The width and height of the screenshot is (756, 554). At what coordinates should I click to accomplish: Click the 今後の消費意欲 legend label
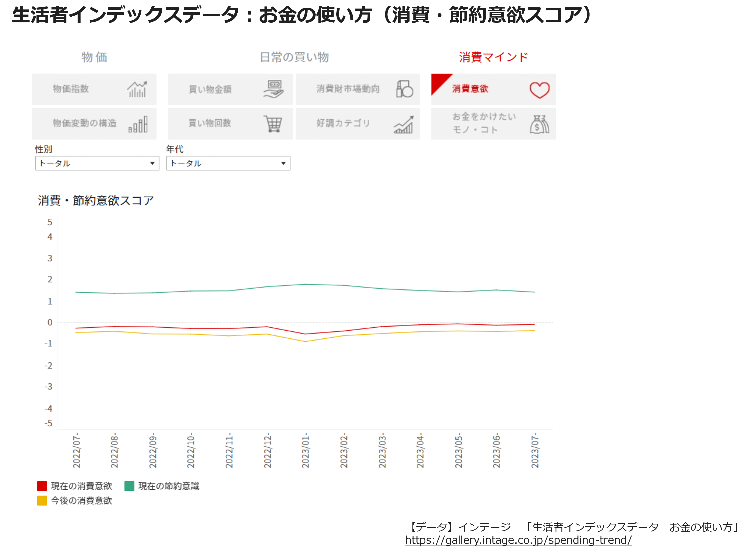(x=81, y=500)
